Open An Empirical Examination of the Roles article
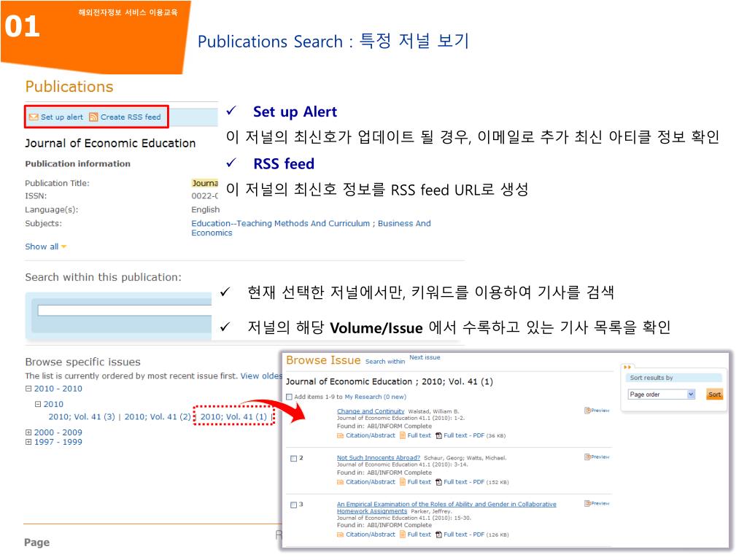Viewport: 747px width, 560px height. tap(446, 507)
